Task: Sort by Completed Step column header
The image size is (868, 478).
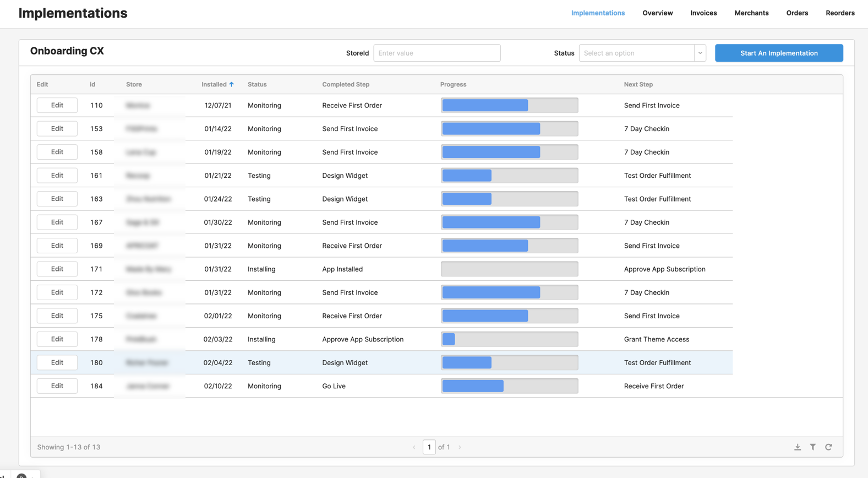Action: [x=346, y=84]
